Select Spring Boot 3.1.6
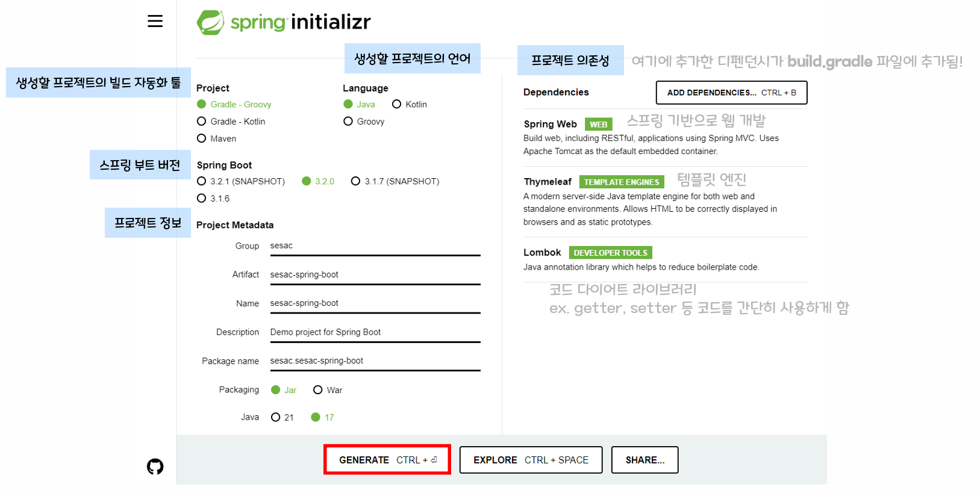This screenshot has height=496, width=980. pyautogui.click(x=214, y=198)
